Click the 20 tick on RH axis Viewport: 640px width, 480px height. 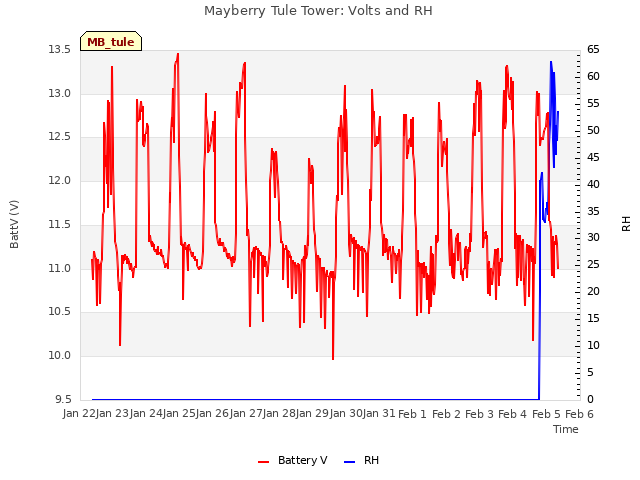(x=593, y=291)
